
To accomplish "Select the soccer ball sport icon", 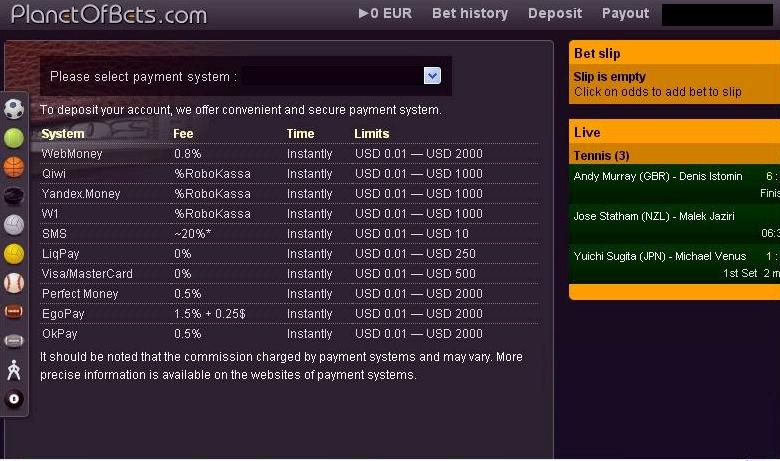I will [x=14, y=109].
